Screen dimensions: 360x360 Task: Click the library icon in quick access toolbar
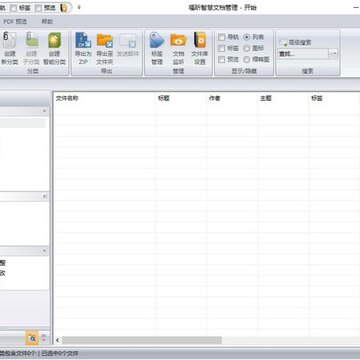(x=63, y=8)
